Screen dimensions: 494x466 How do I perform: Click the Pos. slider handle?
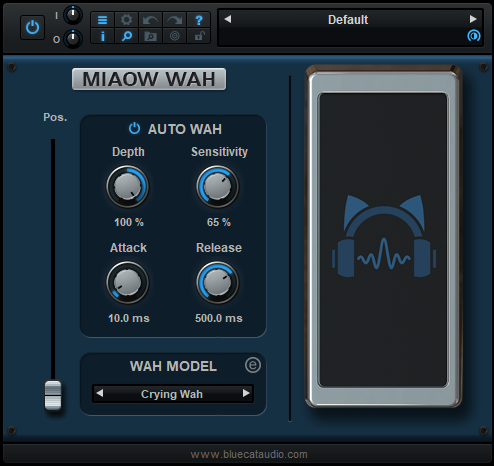point(53,395)
